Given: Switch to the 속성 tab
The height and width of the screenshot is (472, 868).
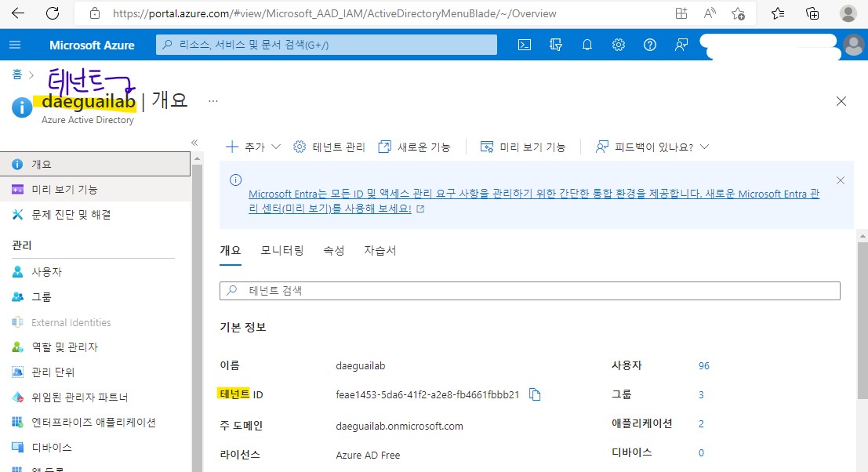Looking at the screenshot, I should click(334, 251).
